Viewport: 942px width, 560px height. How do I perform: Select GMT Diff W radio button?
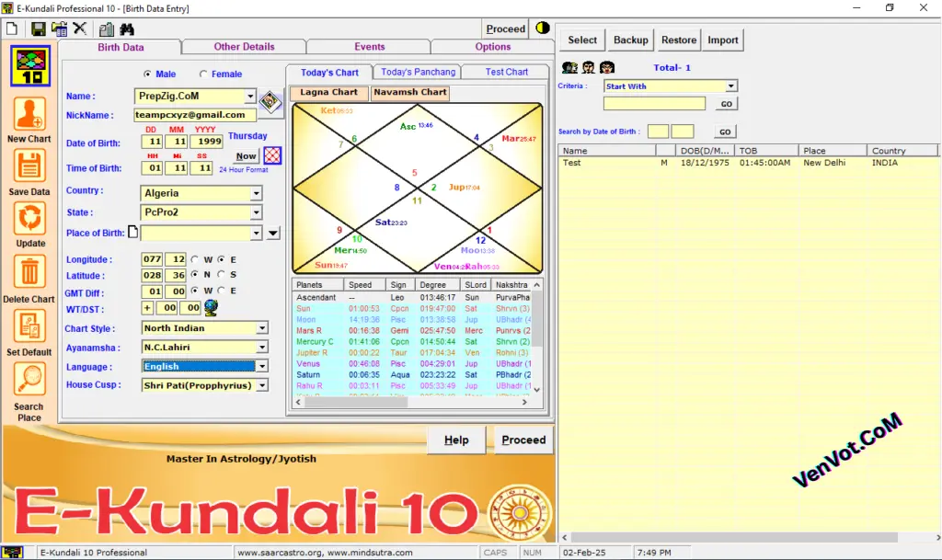[195, 291]
